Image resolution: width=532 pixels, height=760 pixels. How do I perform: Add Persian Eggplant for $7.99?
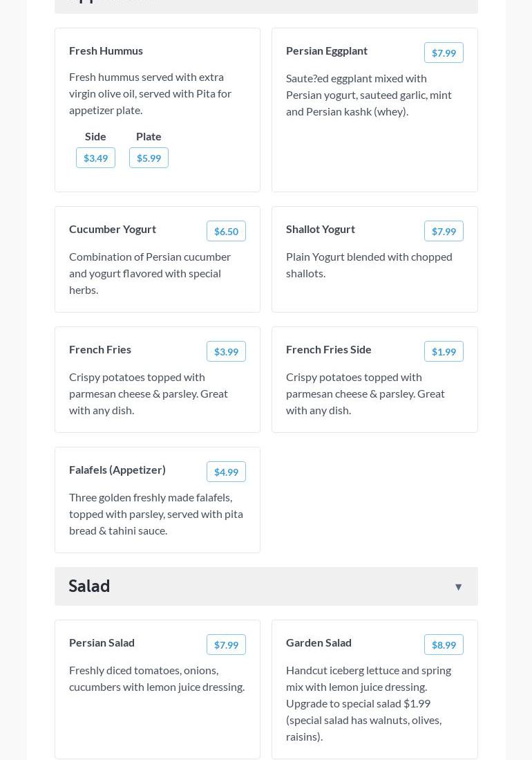[x=444, y=53]
